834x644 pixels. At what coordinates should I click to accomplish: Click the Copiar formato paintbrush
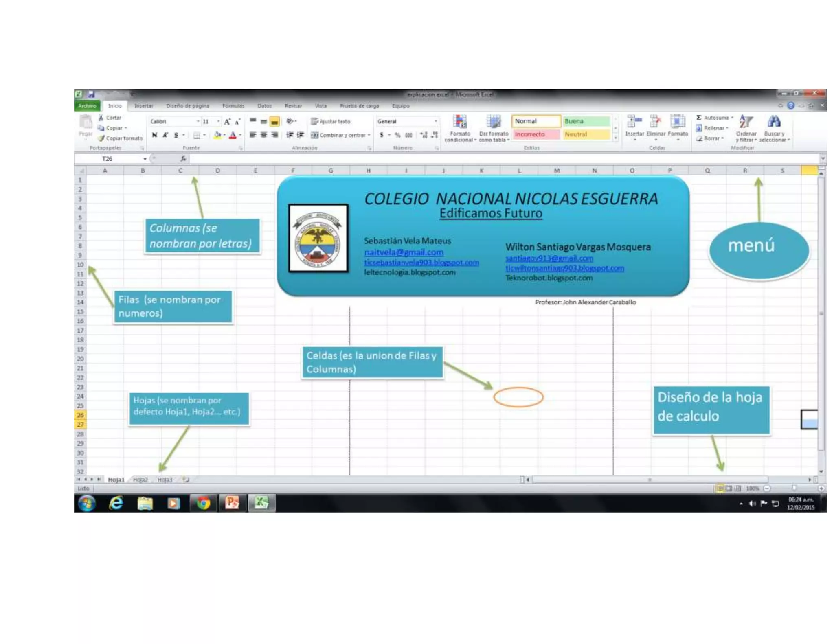pos(102,138)
